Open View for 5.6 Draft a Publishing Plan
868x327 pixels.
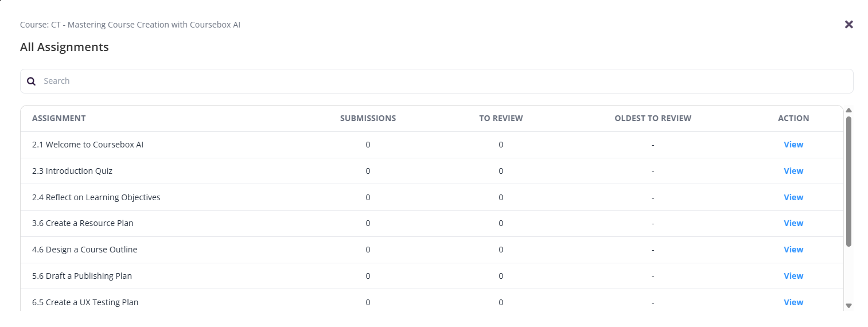pos(793,276)
